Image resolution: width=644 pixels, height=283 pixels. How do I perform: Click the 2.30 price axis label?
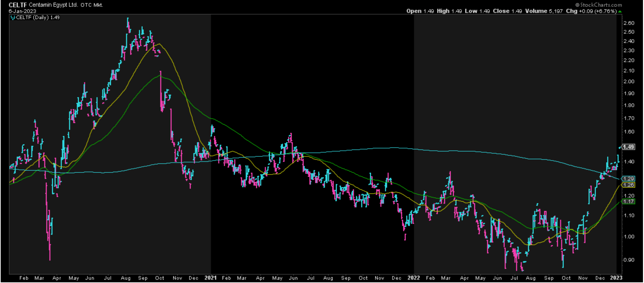pos(629,50)
